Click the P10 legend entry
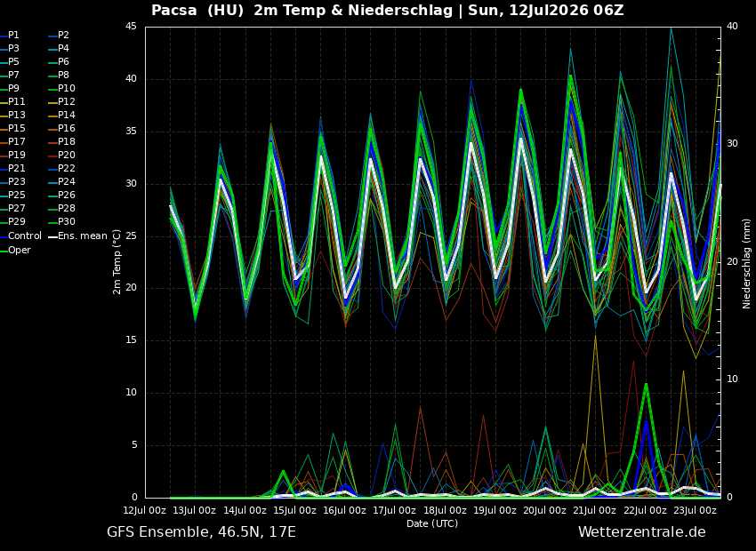The height and width of the screenshot is (551, 756). (x=62, y=89)
